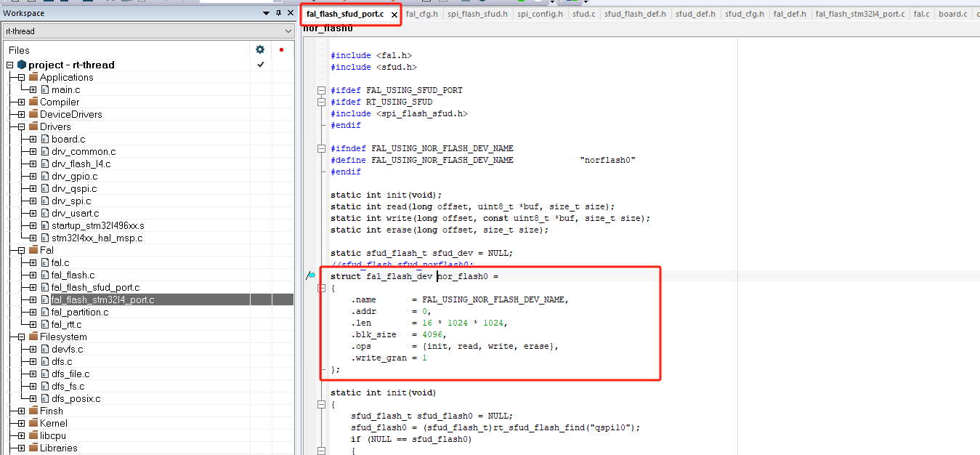This screenshot has height=455, width=980.
Task: Switch to the fal_flash_stm32l4_port.c tab
Action: coord(860,14)
